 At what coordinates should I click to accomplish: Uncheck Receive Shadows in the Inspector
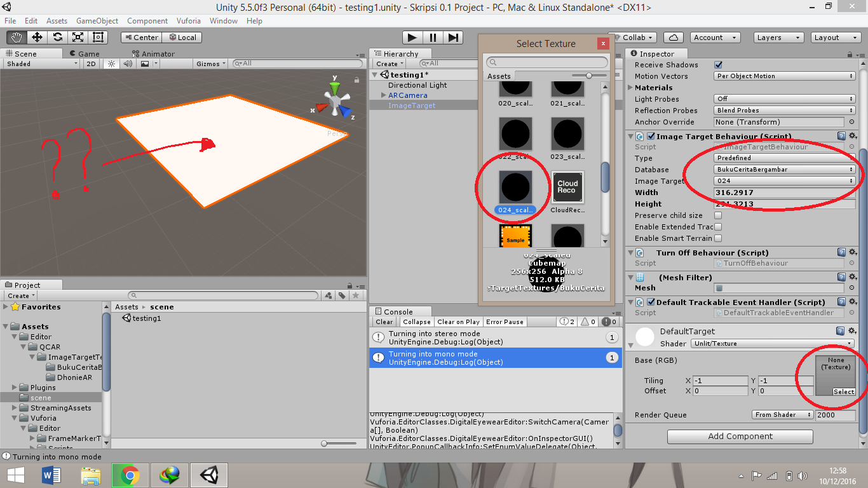pos(719,64)
